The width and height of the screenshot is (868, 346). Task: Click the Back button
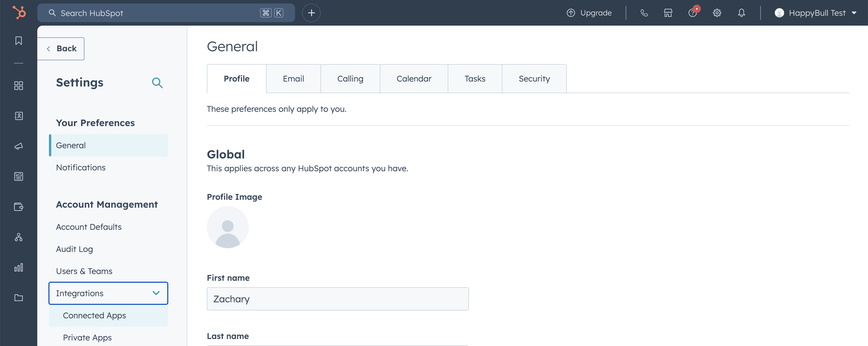pos(61,49)
